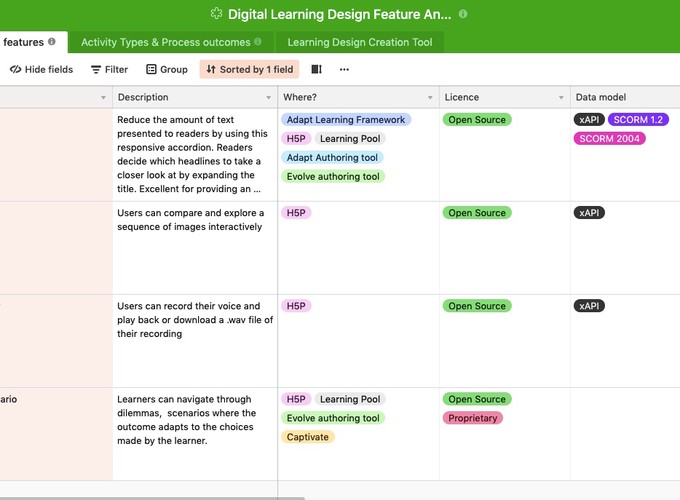Switch to Learning Design Creation Tool tab
This screenshot has height=500, width=680.
pyautogui.click(x=360, y=42)
